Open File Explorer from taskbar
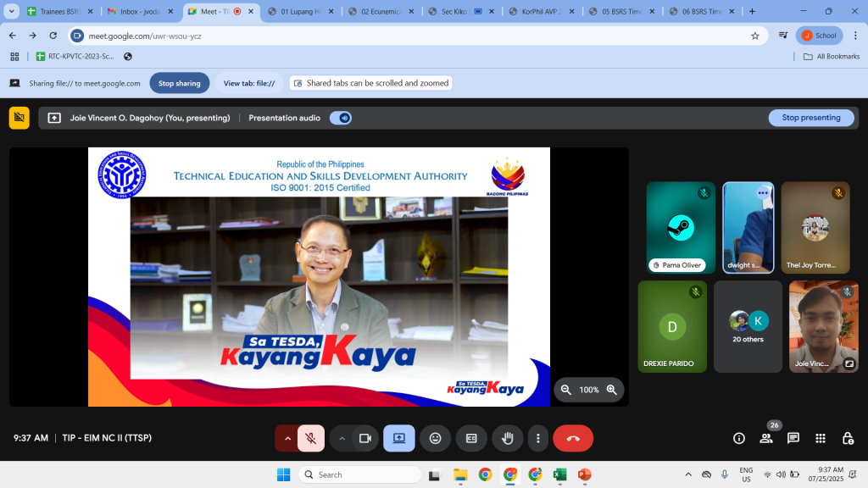868x488 pixels. pyautogui.click(x=460, y=474)
